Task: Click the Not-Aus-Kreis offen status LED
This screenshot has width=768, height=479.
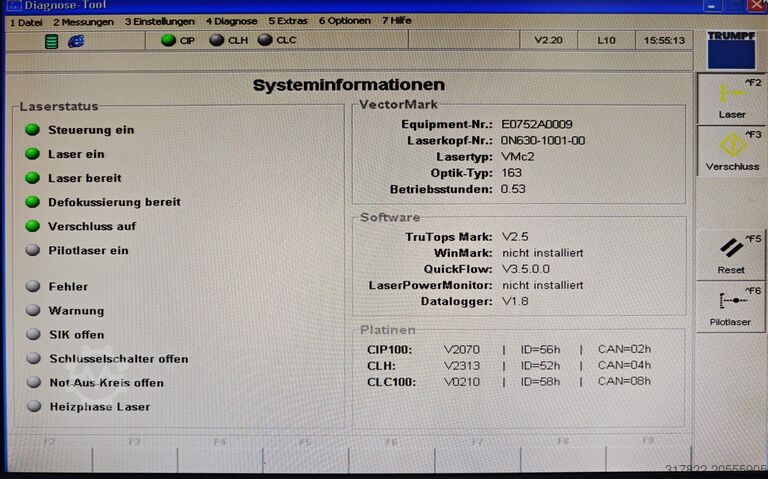Action: click(x=34, y=382)
